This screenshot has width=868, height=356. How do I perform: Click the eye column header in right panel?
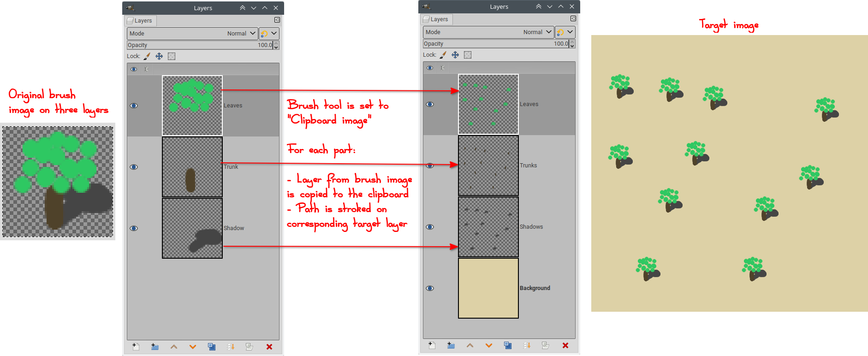point(430,68)
